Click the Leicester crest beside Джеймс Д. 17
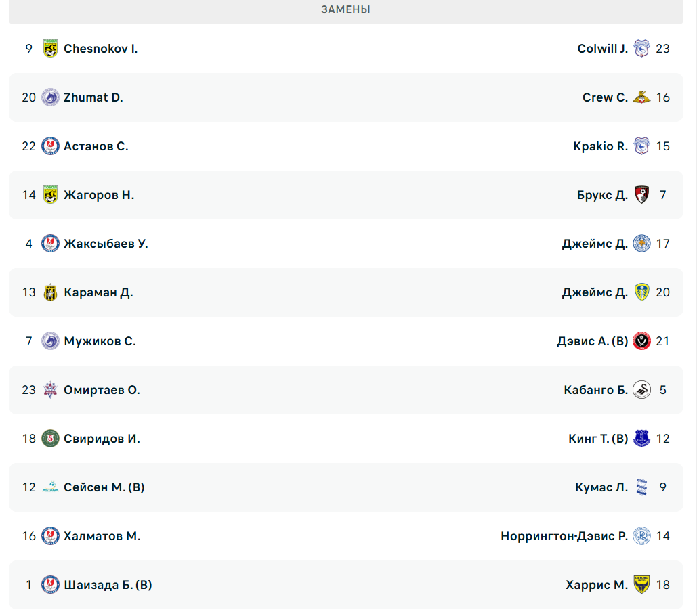 641,244
